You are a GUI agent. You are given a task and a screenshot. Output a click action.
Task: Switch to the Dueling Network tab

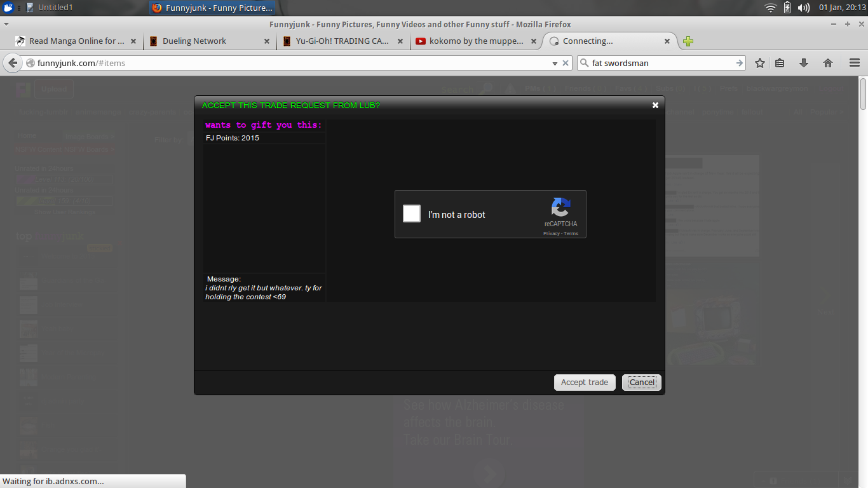[203, 41]
